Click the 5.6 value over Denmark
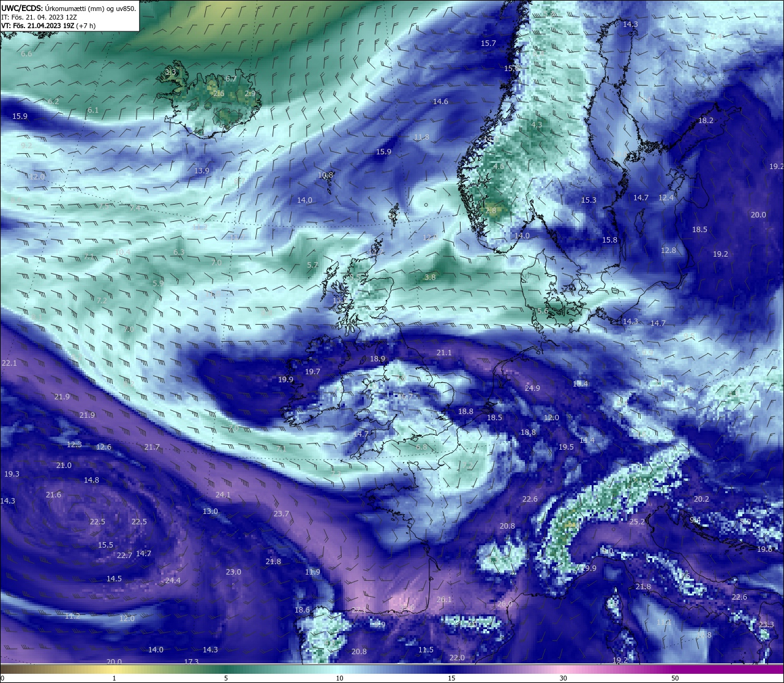The height and width of the screenshot is (683, 784). (x=543, y=311)
